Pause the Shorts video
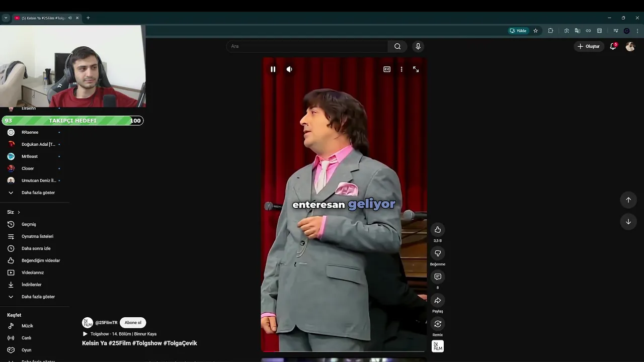 pos(273,69)
